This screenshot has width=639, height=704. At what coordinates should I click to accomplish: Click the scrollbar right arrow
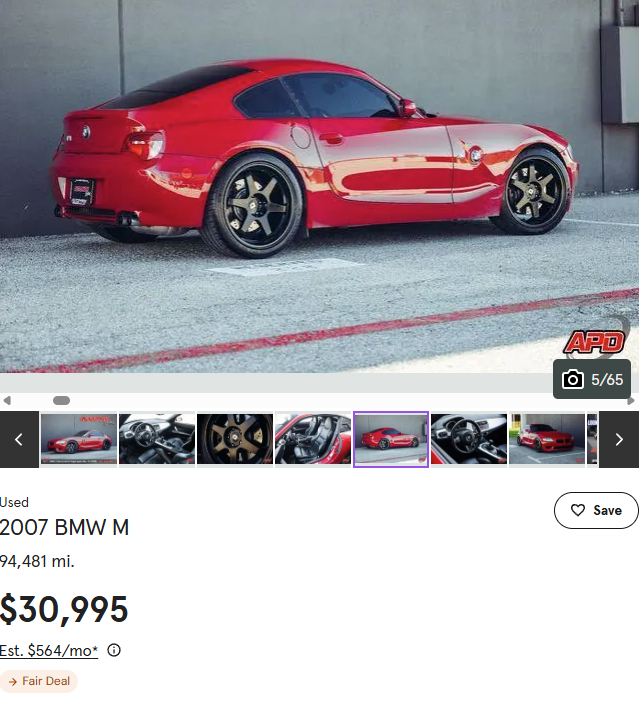[x=631, y=400]
